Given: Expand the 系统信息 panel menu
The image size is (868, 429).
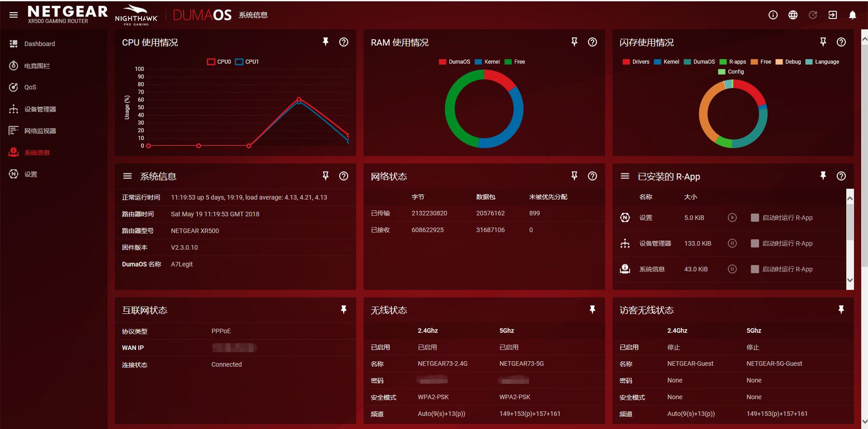Looking at the screenshot, I should tap(127, 176).
